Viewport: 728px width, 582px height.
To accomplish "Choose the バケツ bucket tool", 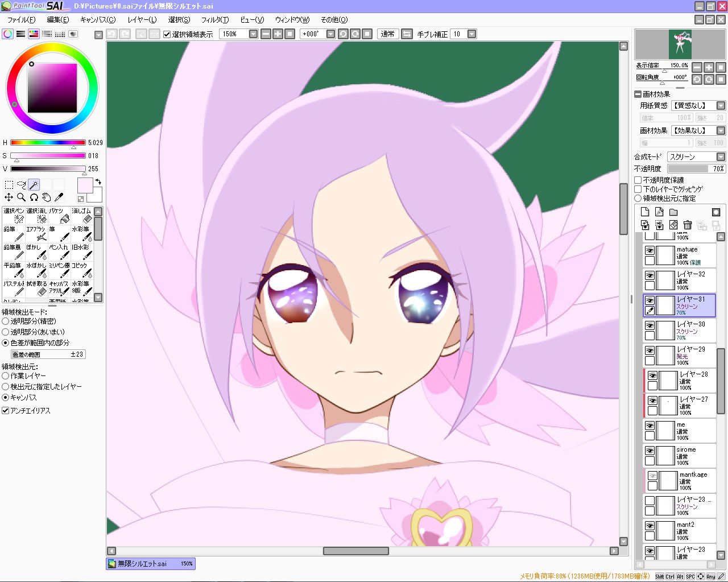I will pyautogui.click(x=59, y=216).
